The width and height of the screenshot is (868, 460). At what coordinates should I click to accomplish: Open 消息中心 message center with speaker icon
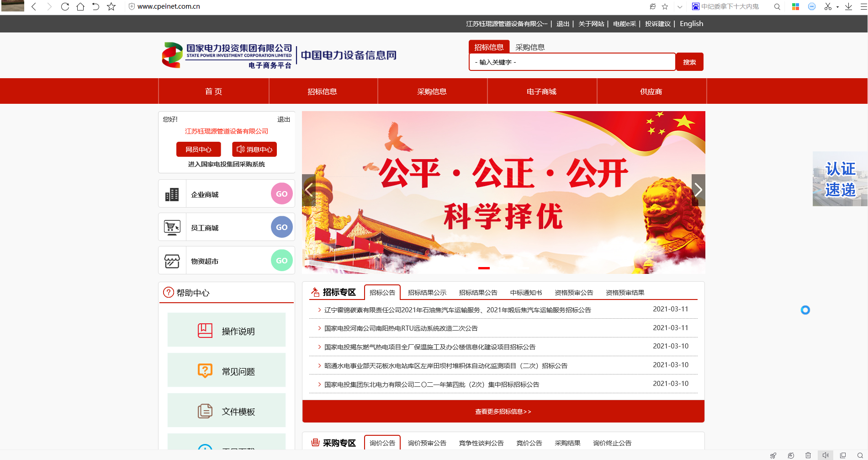254,149
